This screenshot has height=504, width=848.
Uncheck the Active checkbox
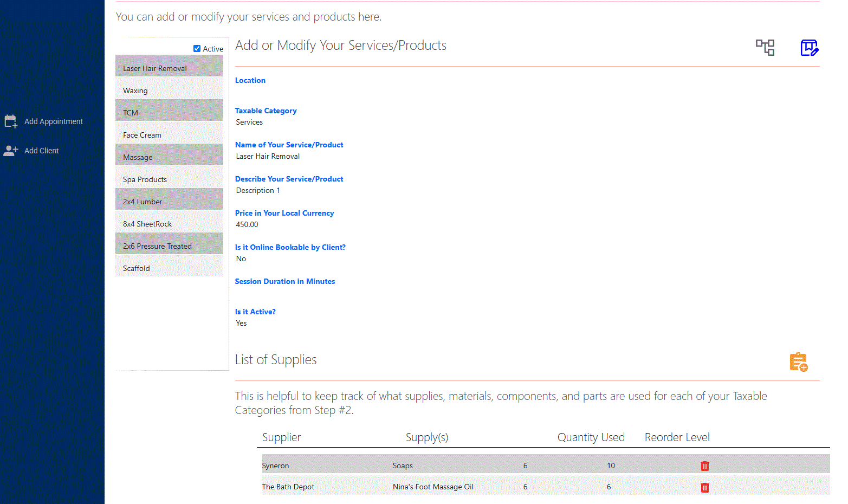[x=197, y=49]
